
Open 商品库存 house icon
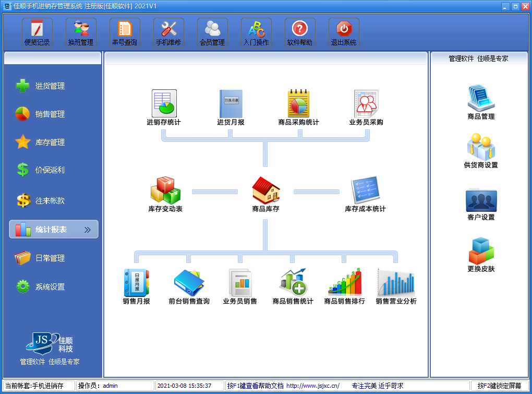pyautogui.click(x=265, y=194)
